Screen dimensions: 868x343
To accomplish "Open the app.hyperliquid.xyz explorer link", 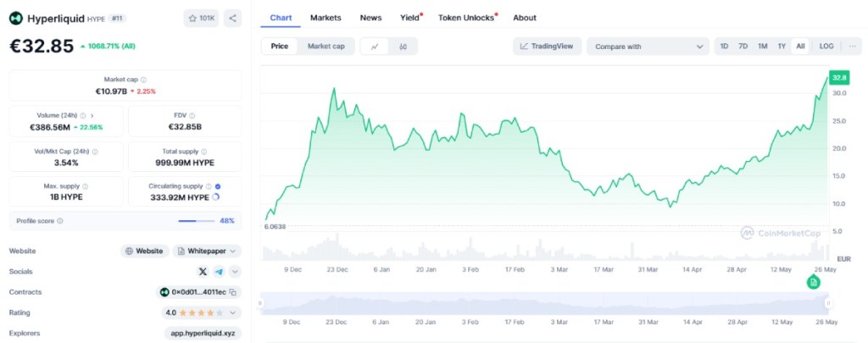I will 203,333.
